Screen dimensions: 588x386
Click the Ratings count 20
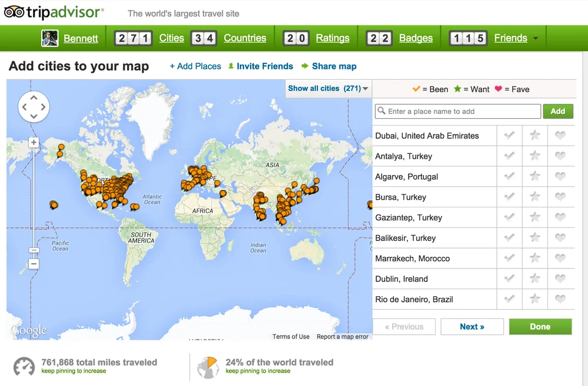click(296, 38)
